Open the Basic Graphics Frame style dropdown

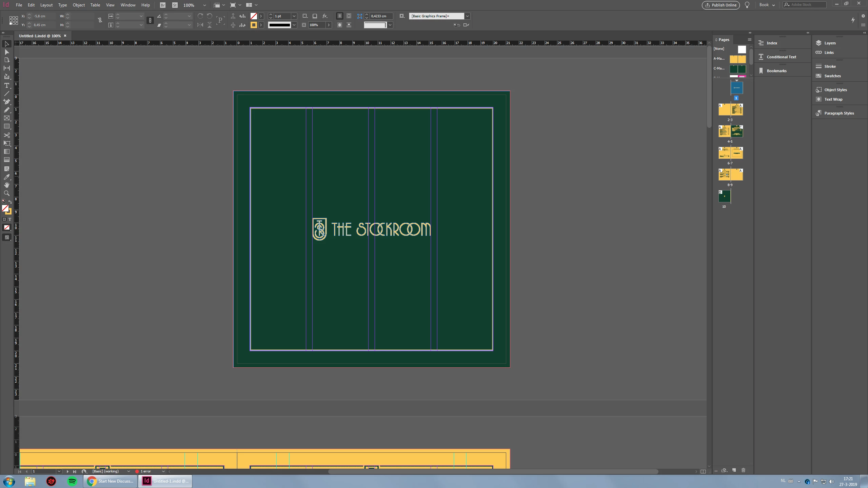[x=467, y=16]
